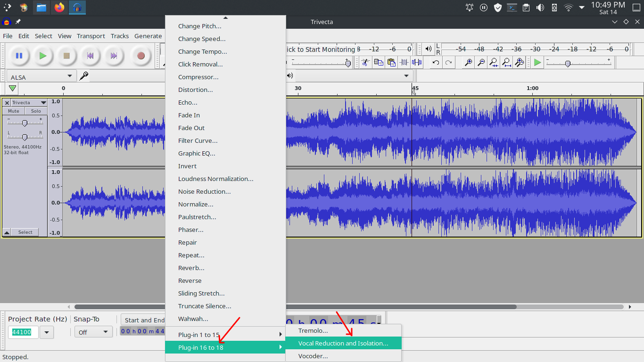Click the Cut tool scissors icon

click(x=365, y=62)
